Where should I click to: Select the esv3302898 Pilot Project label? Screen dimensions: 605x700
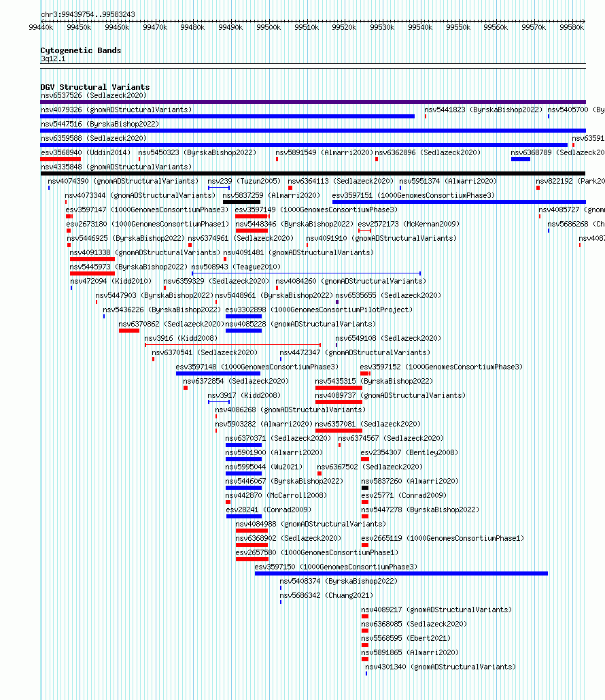click(x=319, y=310)
